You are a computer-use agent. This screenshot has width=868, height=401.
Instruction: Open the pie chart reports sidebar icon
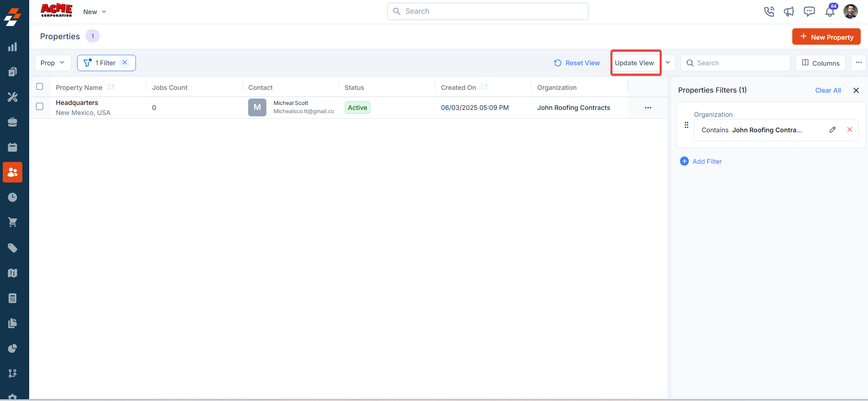(x=13, y=348)
